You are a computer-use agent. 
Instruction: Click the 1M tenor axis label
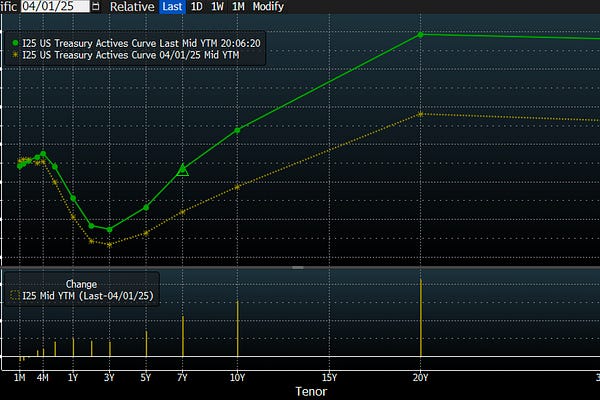point(20,378)
